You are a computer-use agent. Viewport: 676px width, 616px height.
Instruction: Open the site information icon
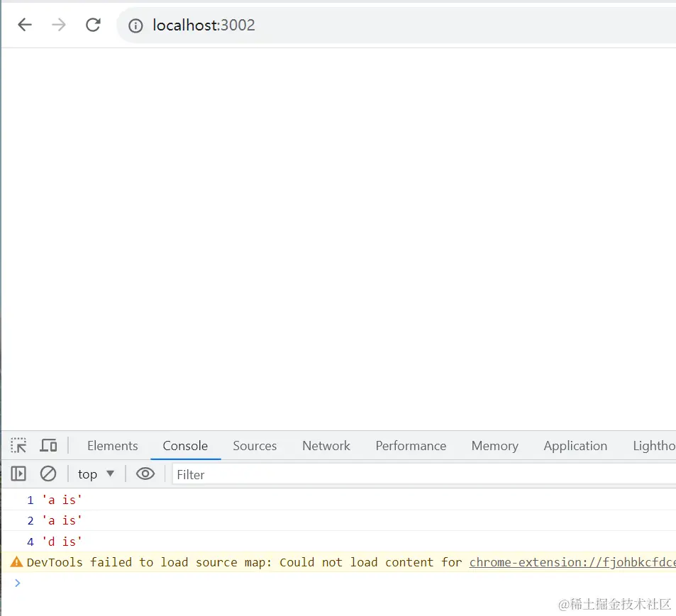click(x=135, y=26)
